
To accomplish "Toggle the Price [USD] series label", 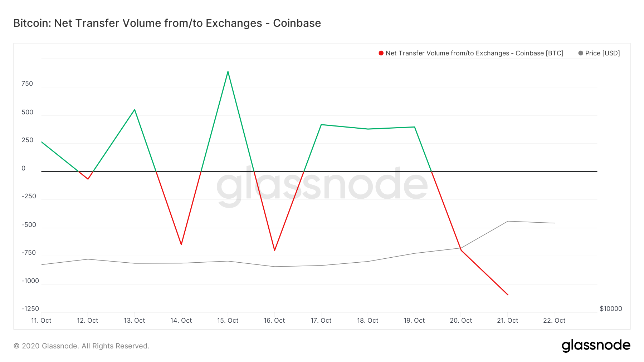I will (602, 53).
